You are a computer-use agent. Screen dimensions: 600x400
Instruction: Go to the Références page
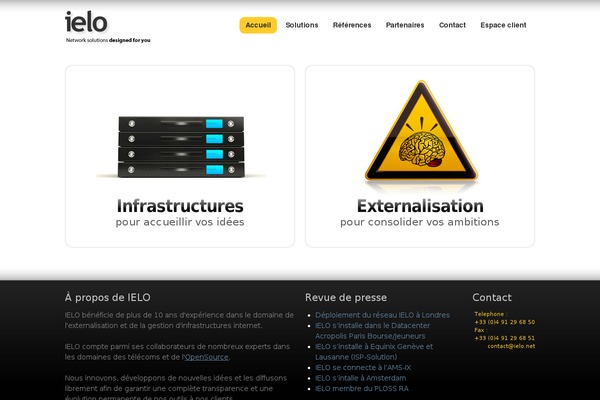(x=352, y=25)
